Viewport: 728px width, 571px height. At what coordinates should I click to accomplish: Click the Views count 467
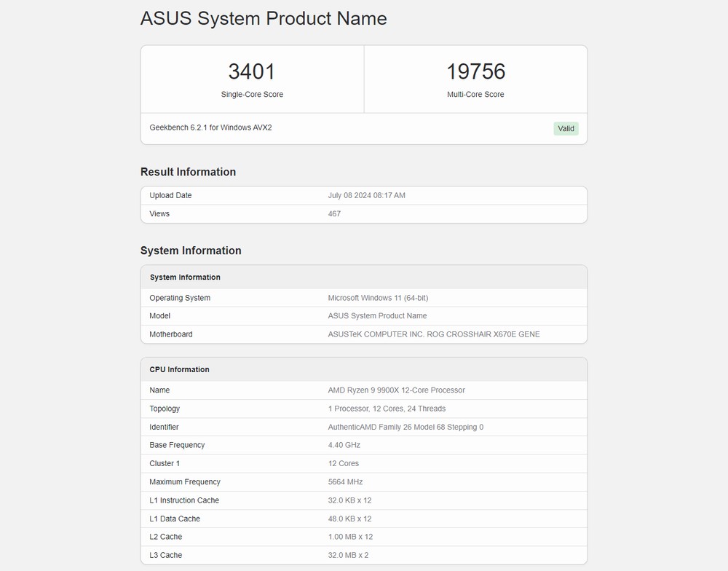click(x=334, y=214)
